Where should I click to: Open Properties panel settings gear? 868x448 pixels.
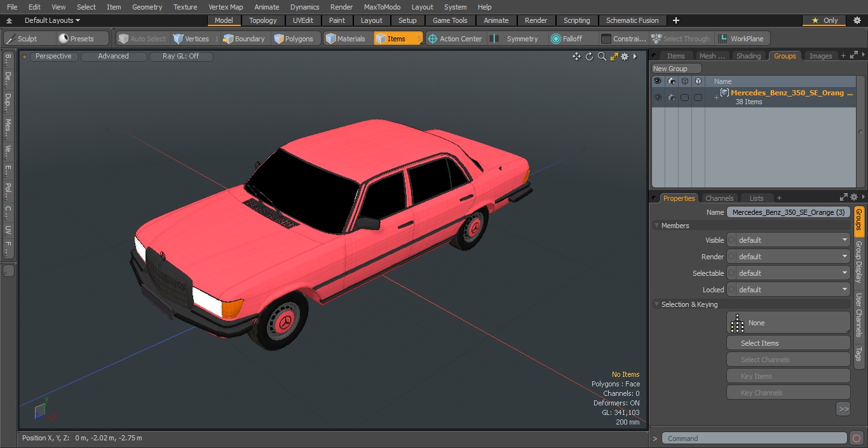854,198
